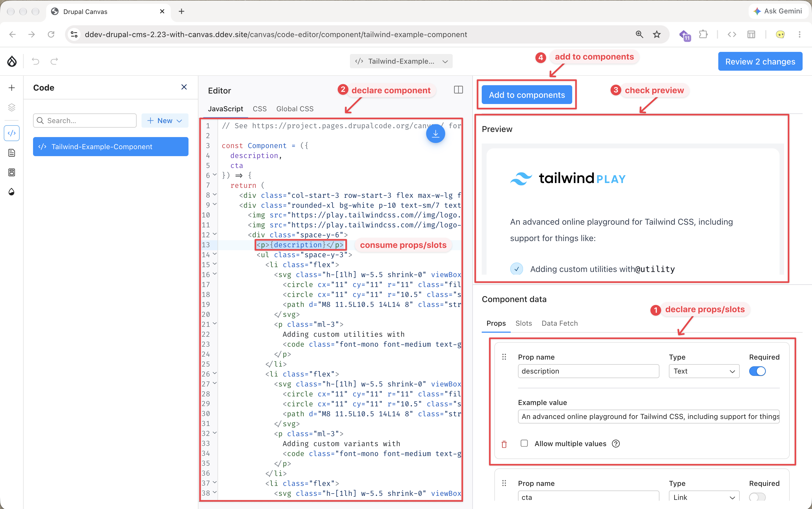Reload the page in browser
Image resolution: width=812 pixels, height=509 pixels.
(x=51, y=34)
